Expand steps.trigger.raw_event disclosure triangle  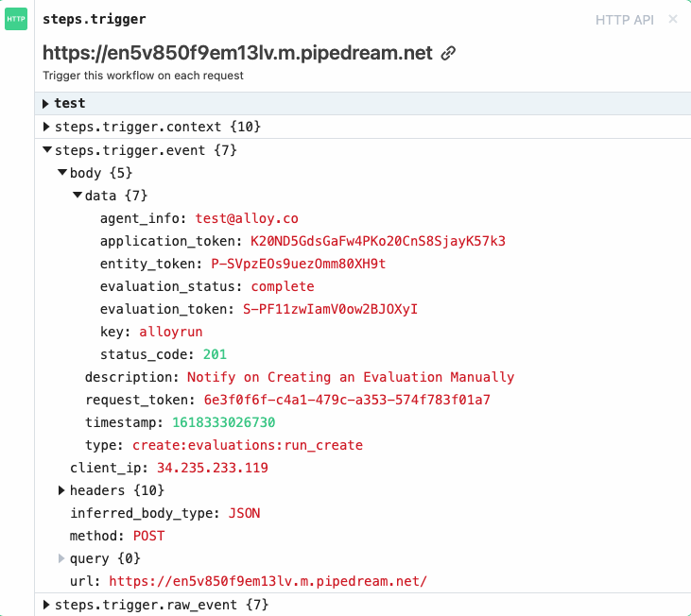click(x=46, y=605)
